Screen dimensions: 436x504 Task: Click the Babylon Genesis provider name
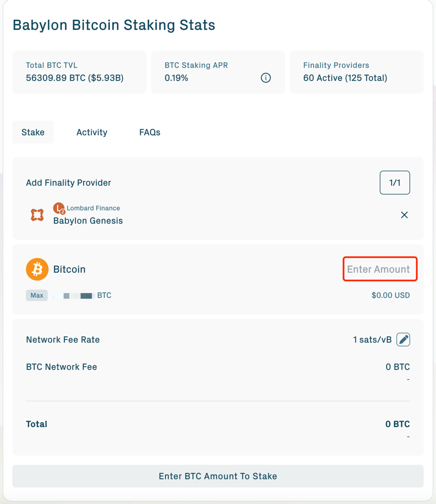pyautogui.click(x=88, y=221)
